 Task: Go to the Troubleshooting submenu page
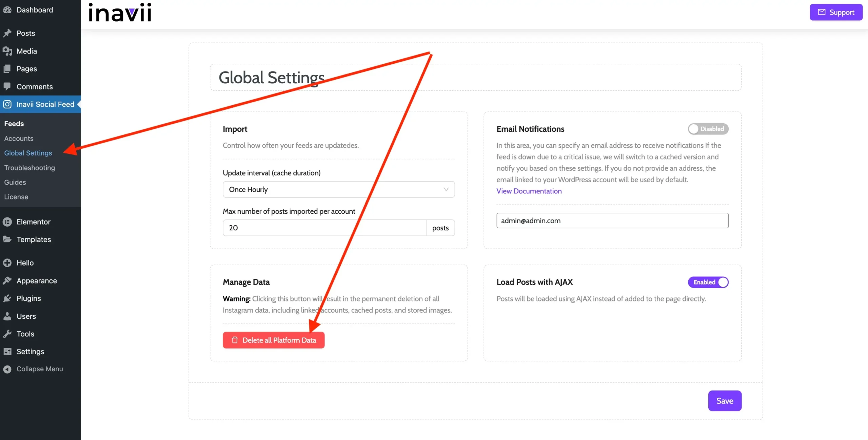point(29,168)
